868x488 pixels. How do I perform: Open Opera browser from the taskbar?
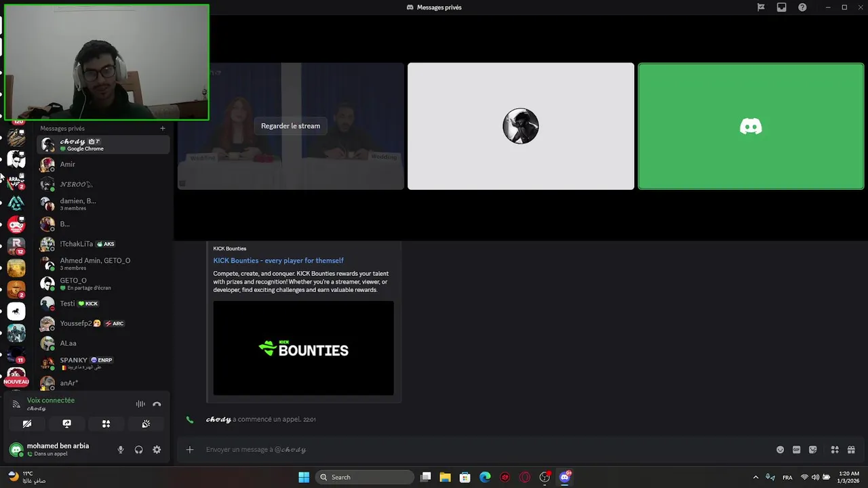525,477
